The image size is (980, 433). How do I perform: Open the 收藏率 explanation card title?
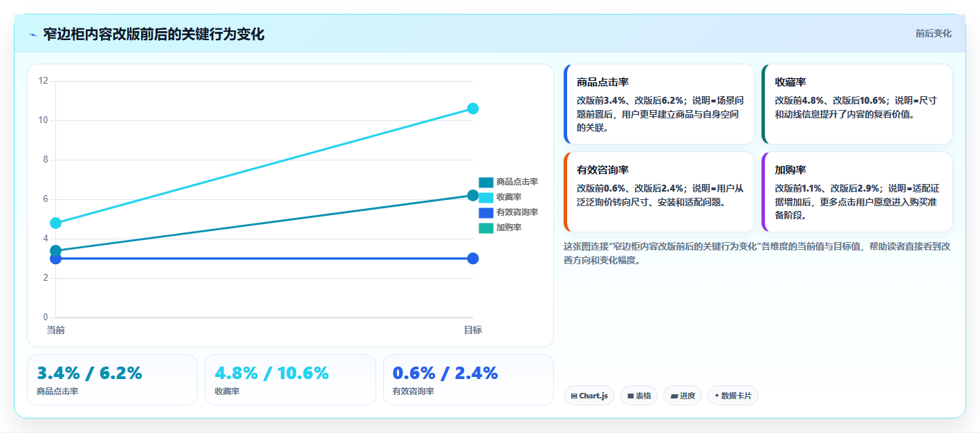click(x=790, y=82)
